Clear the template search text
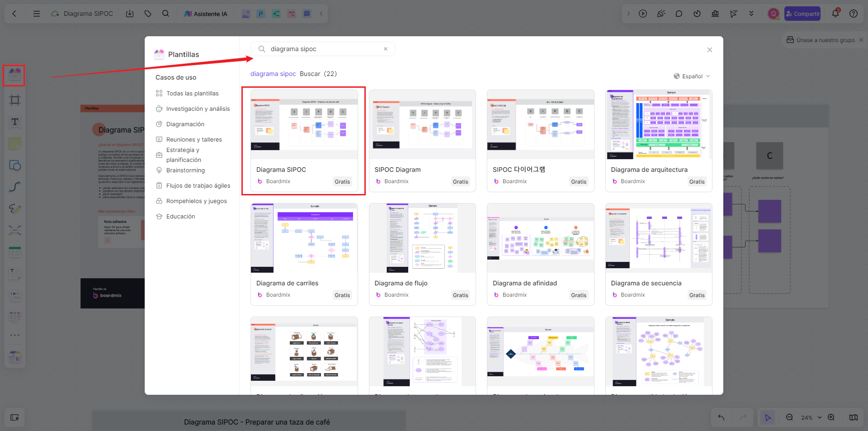The height and width of the screenshot is (431, 868). pyautogui.click(x=386, y=49)
